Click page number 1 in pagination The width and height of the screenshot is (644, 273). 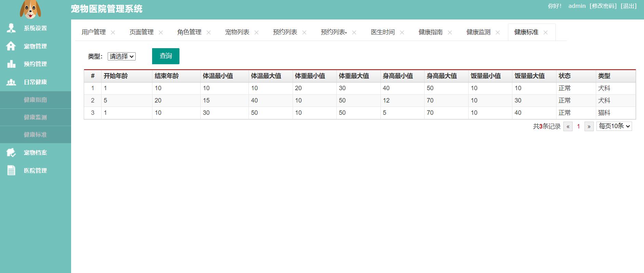pos(578,126)
